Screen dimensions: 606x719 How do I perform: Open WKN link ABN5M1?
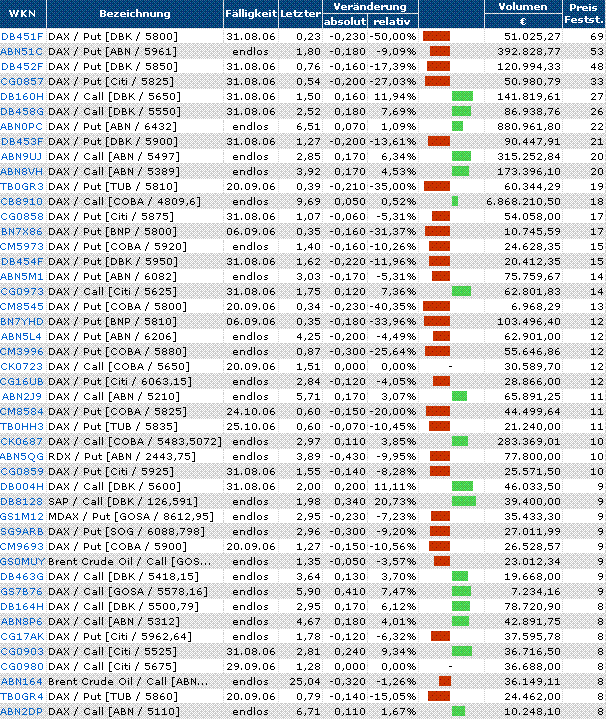pyautogui.click(x=22, y=277)
